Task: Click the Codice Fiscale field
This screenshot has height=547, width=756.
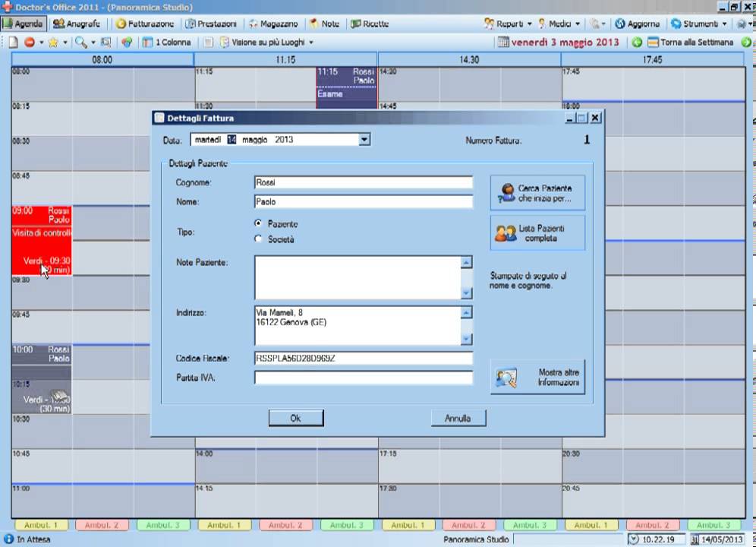Action: pos(364,359)
